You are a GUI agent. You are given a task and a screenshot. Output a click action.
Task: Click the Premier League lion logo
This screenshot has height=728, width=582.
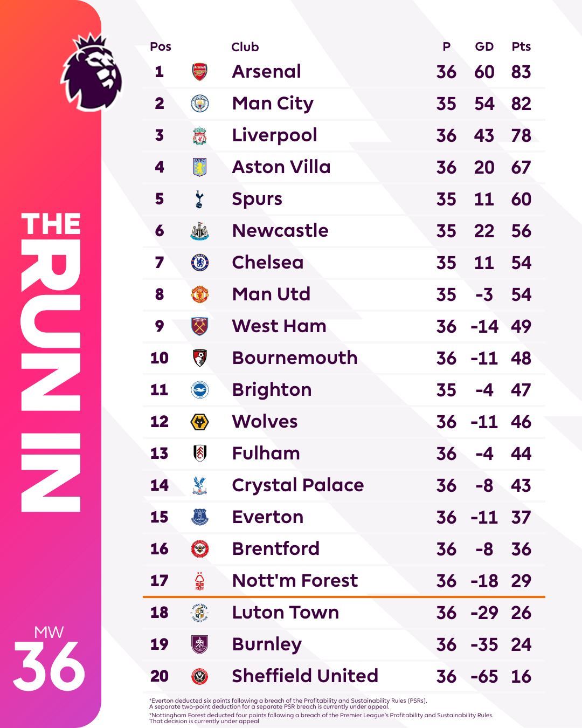point(92,71)
